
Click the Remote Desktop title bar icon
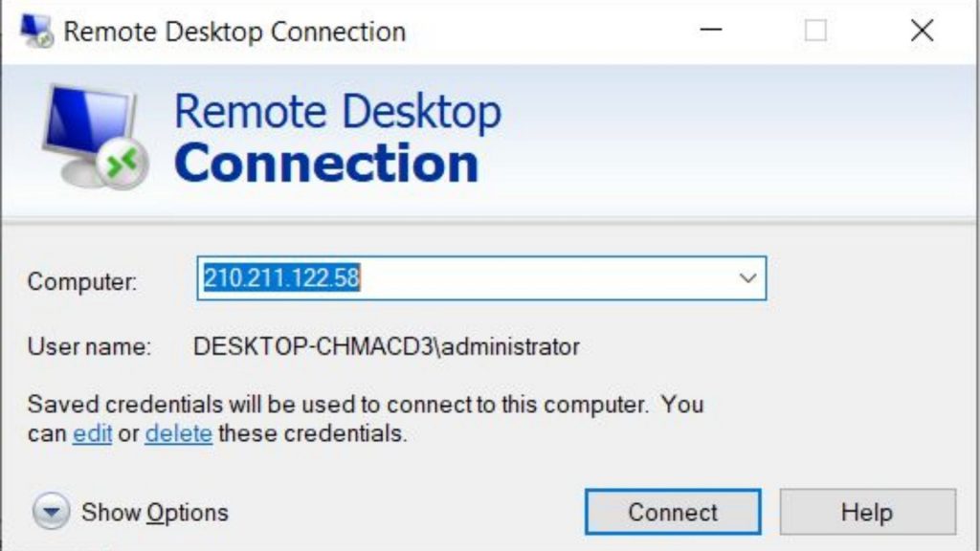point(36,31)
